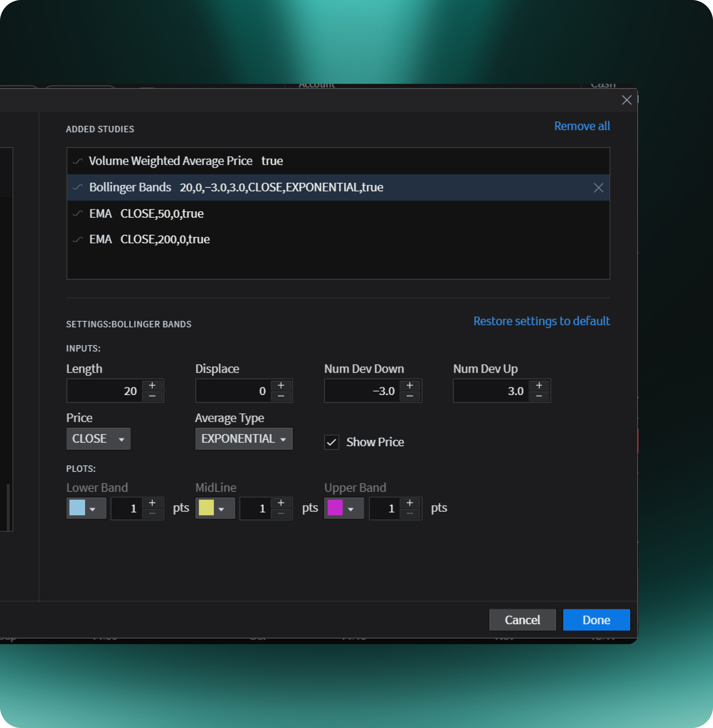Increase Num Dev Down with plus
713x728 pixels.
point(410,386)
